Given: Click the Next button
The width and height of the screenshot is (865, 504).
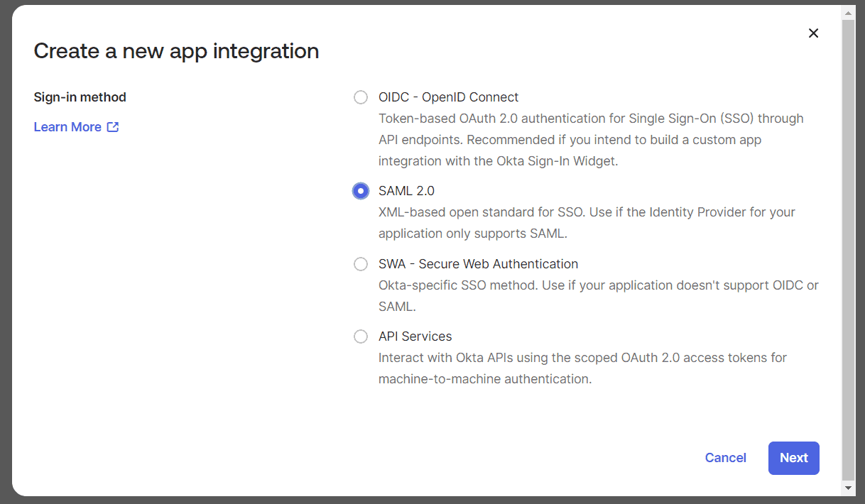Looking at the screenshot, I should [793, 458].
